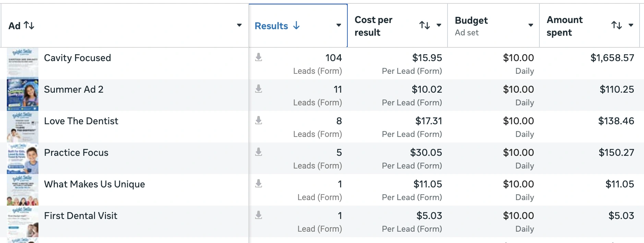Select the Love The Dentist ad name
Screen dimensions: 644x243
81,121
